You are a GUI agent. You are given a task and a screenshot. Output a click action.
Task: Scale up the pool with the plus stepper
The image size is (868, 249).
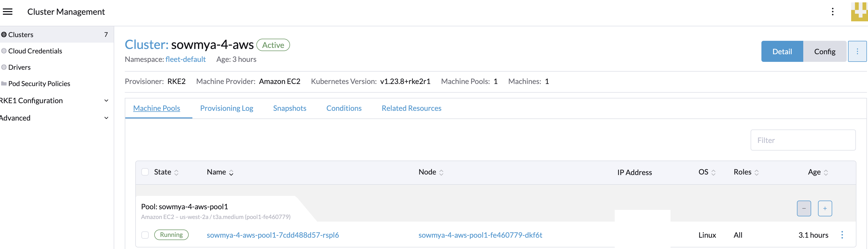[x=825, y=208]
